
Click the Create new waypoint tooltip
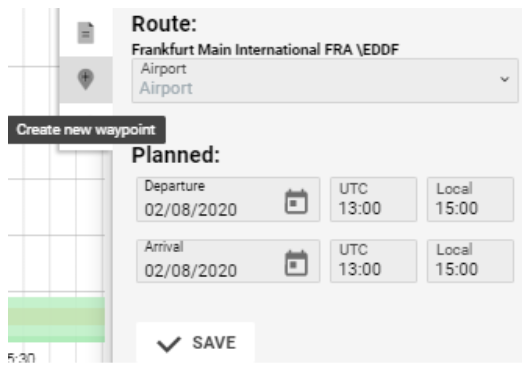(87, 130)
